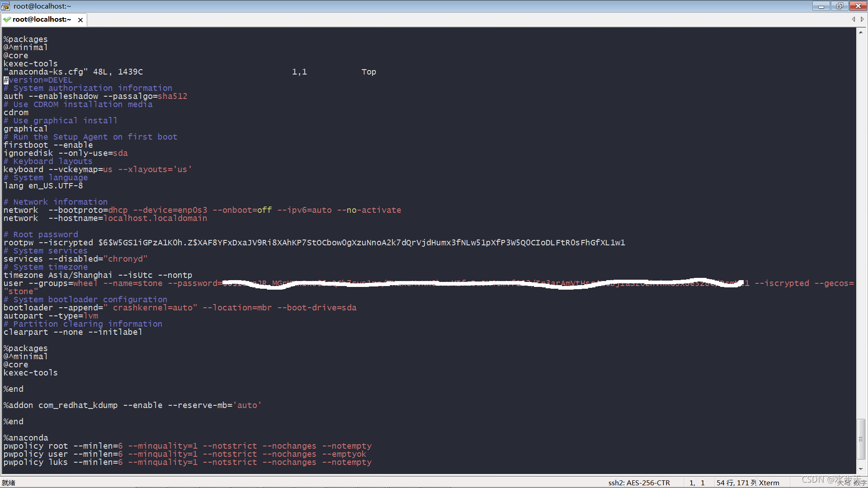This screenshot has height=488, width=868.
Task: Click 'autopart --type=lvm' line
Action: pyautogui.click(x=51, y=316)
